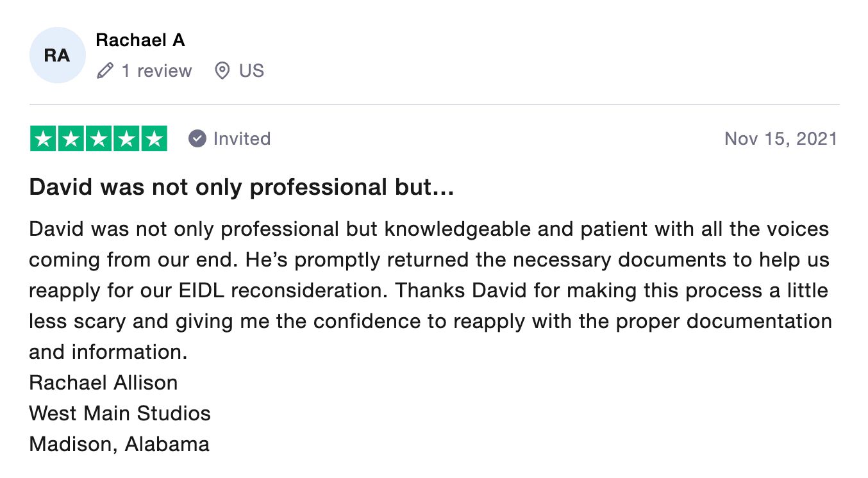Click 'West Main Studios' text

(x=120, y=413)
